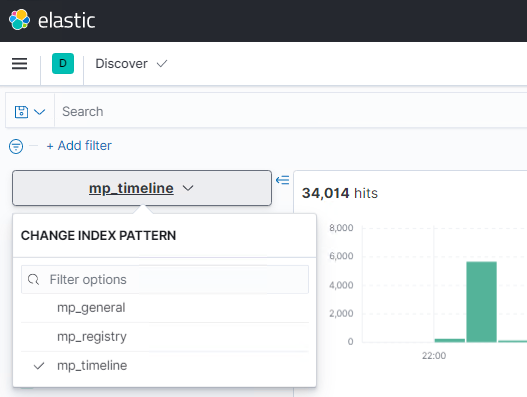Click the checkmark beside Discover

162,63
